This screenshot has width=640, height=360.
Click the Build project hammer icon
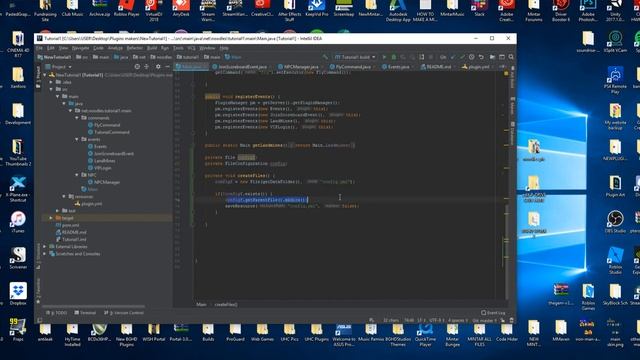pos(325,57)
